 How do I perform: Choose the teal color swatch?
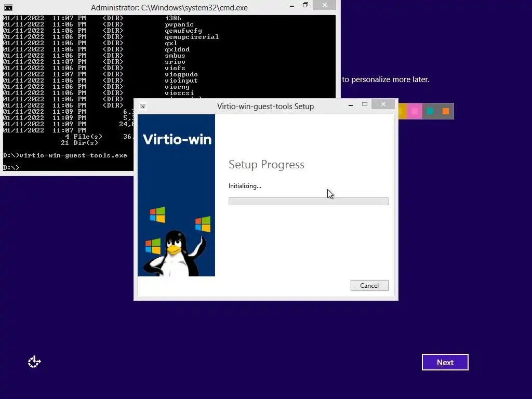[x=430, y=111]
